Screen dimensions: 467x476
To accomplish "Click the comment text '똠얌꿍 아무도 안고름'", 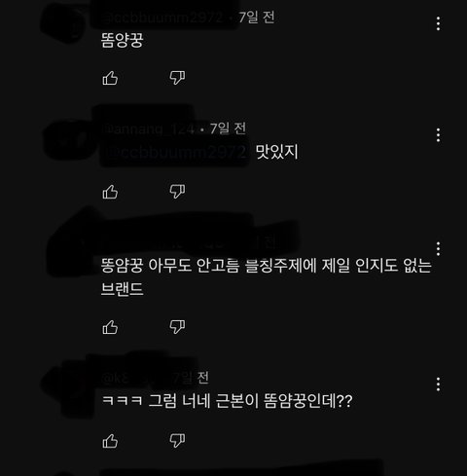I will (x=170, y=266).
